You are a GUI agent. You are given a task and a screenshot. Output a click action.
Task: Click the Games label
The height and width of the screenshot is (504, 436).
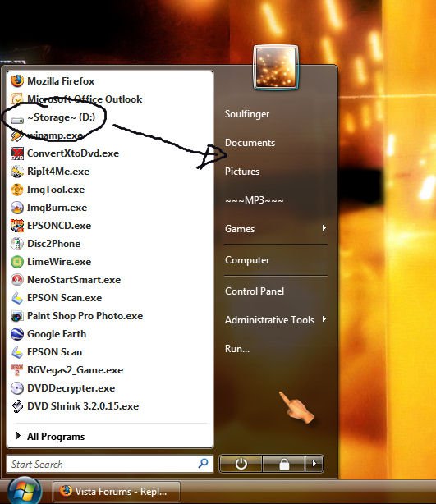240,229
